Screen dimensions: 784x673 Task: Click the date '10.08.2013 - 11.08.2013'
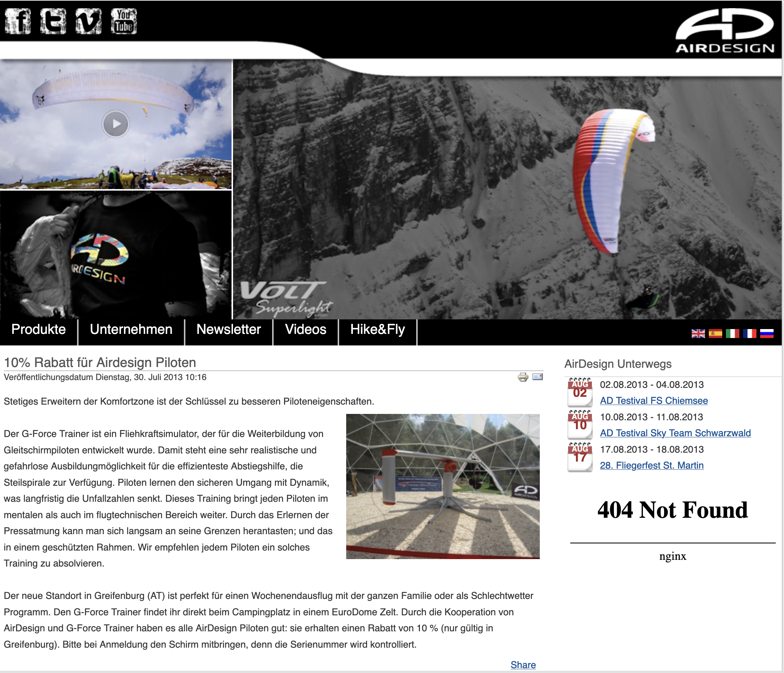pos(651,417)
